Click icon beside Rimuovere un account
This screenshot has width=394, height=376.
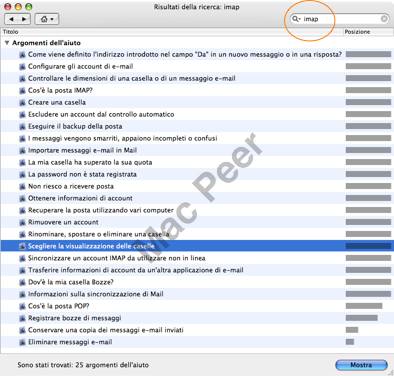(22, 222)
